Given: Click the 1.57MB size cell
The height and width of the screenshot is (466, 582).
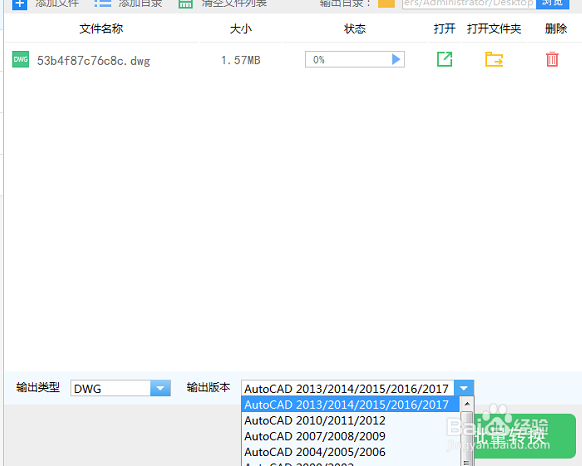Looking at the screenshot, I should [x=241, y=60].
